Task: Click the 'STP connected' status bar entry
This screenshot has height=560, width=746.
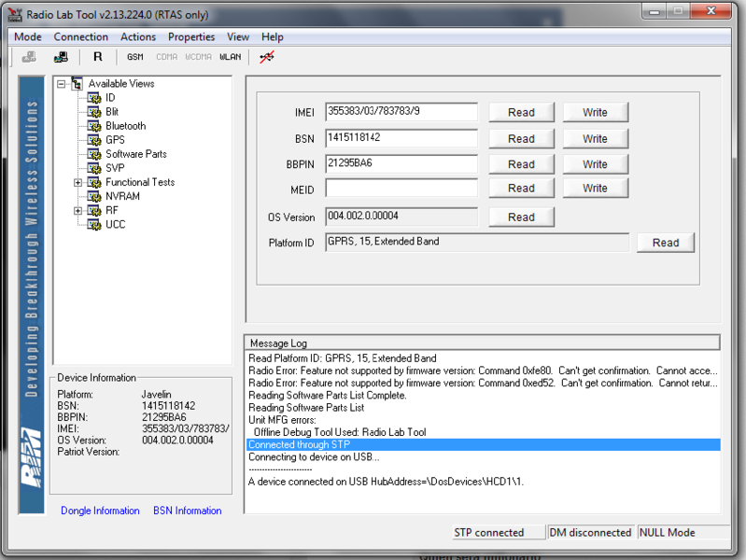Action: point(499,532)
